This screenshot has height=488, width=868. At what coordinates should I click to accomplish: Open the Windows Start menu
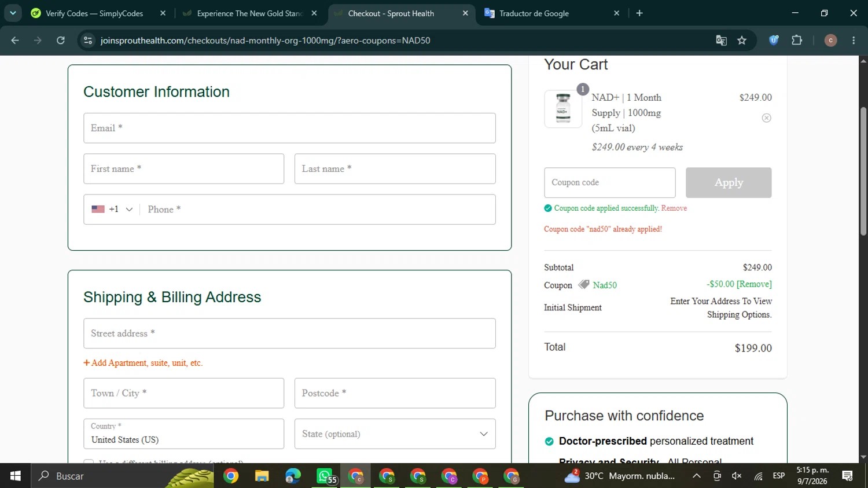click(16, 476)
